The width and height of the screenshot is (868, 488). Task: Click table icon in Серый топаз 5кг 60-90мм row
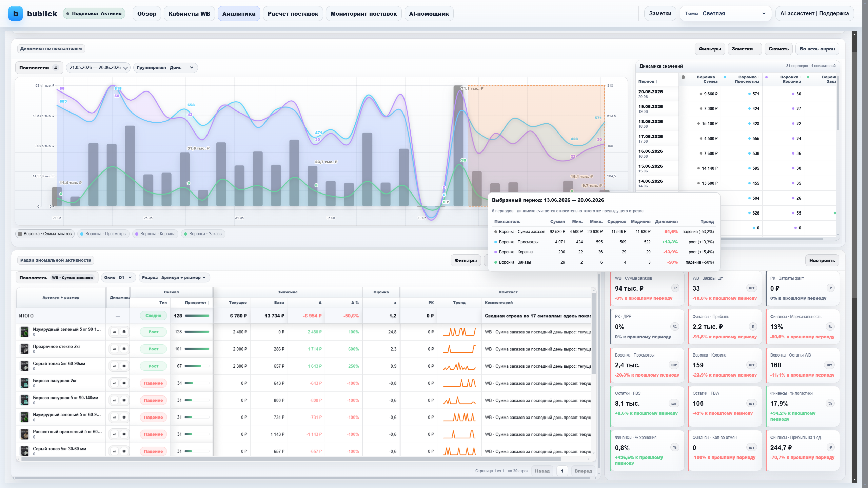coord(124,366)
